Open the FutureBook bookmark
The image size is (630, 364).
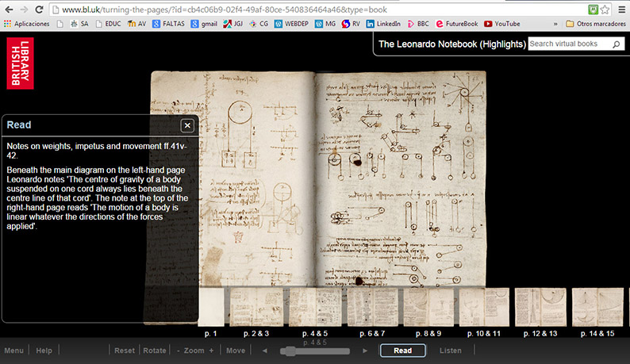457,24
